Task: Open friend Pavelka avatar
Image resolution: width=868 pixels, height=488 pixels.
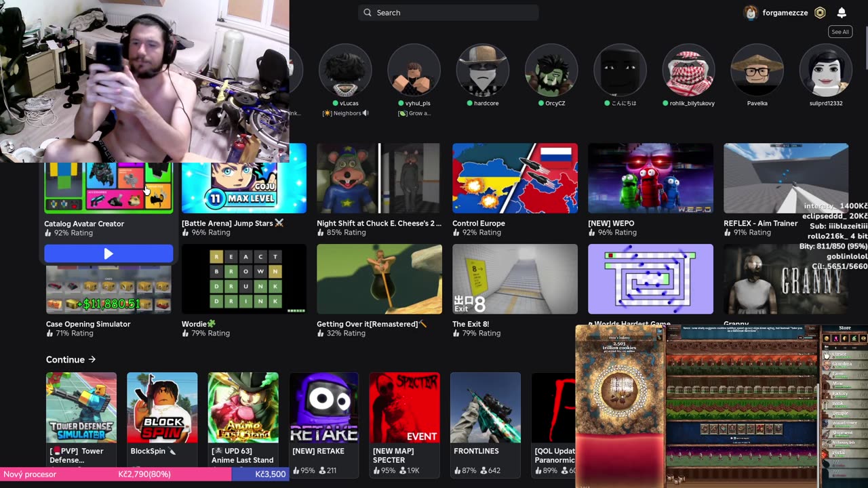Action: pos(757,70)
